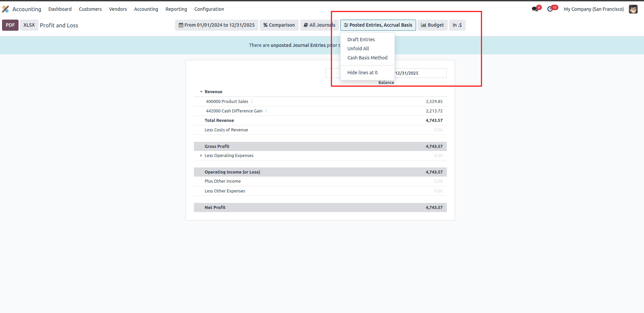
Task: Click the Gross Profit row
Action: pos(320,146)
